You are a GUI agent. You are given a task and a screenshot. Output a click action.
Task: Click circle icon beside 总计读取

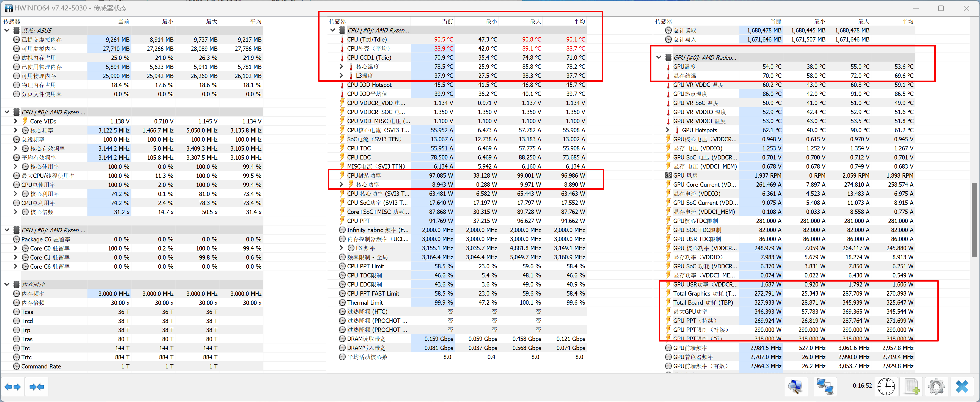pos(668,30)
